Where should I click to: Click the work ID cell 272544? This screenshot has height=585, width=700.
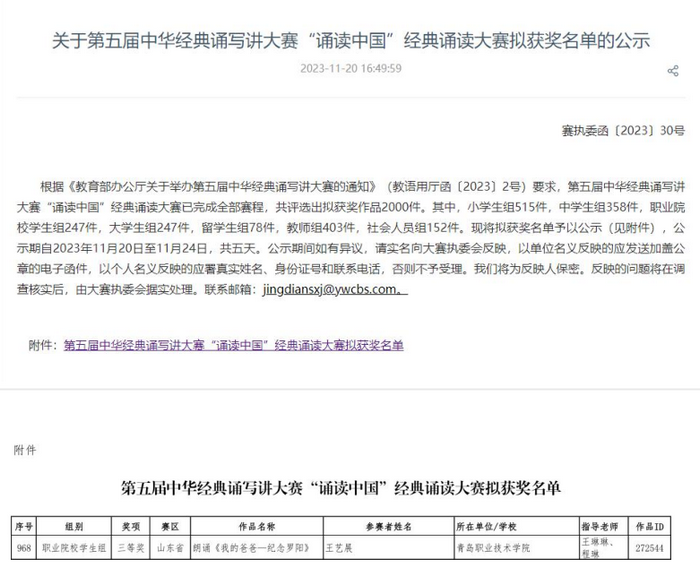[650, 547]
